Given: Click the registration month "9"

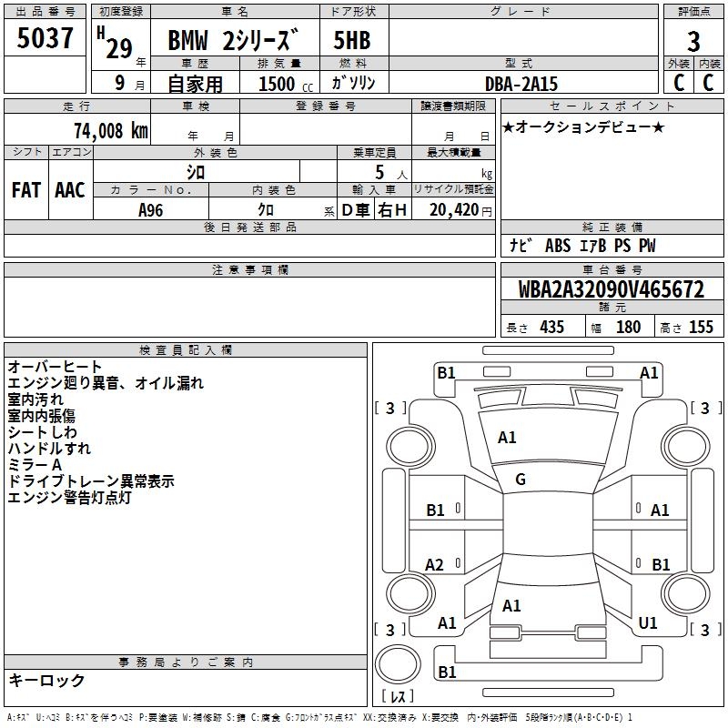Looking at the screenshot, I should click(120, 83).
